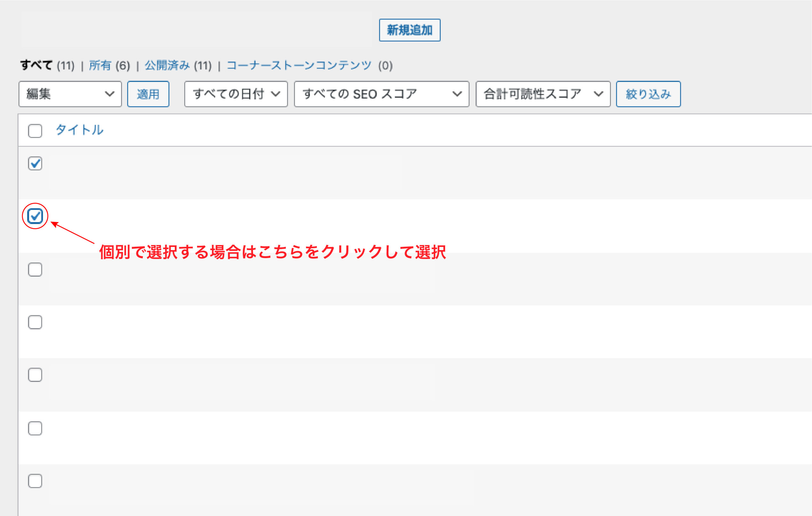The height and width of the screenshot is (516, 812).
Task: Open the 所有 (6) filter link
Action: [100, 66]
